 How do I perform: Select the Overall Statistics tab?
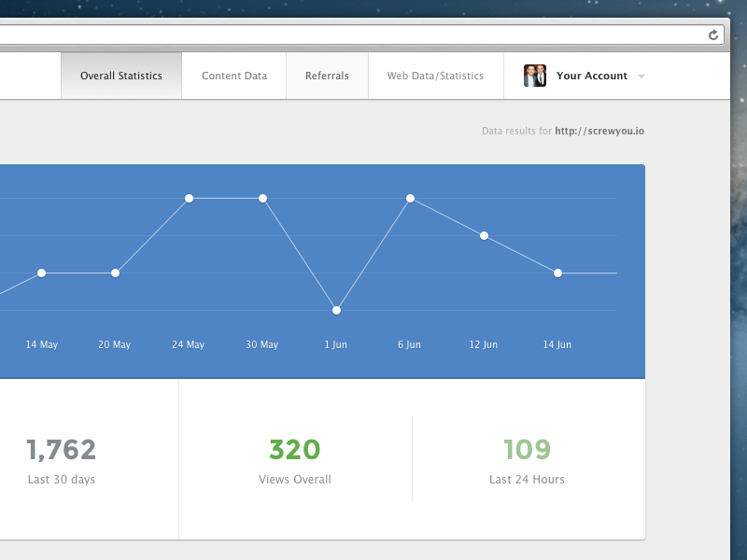tap(120, 76)
